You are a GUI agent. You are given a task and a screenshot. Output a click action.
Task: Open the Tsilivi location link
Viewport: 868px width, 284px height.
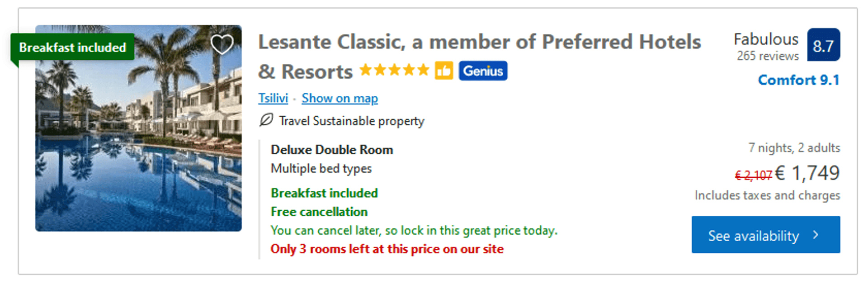point(273,98)
